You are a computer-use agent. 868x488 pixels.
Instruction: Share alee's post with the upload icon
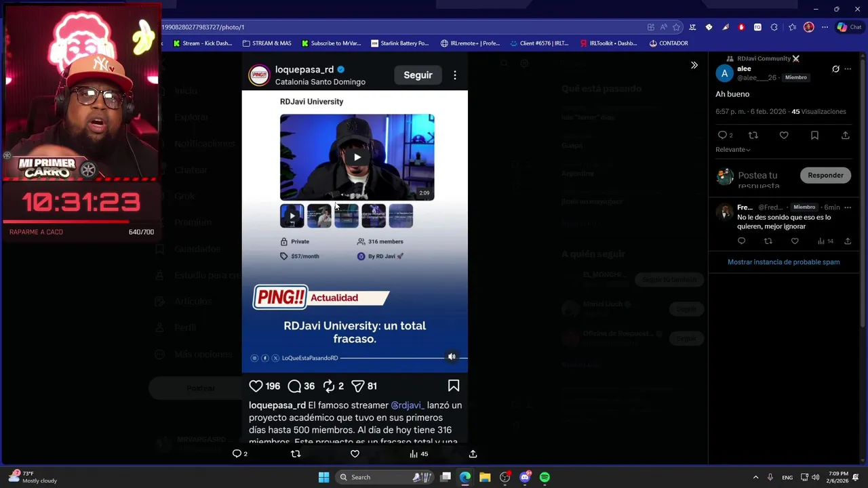845,136
